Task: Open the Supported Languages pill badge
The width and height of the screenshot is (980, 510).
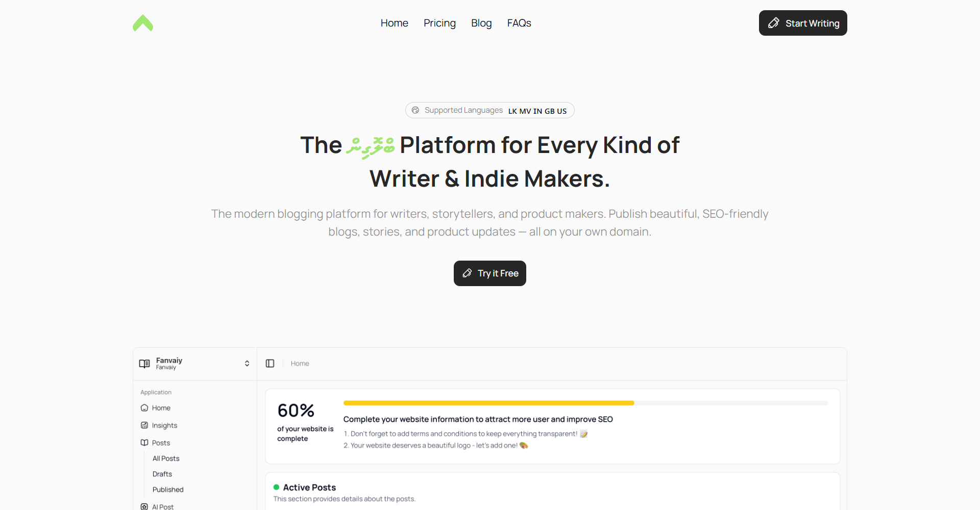Action: pos(489,110)
